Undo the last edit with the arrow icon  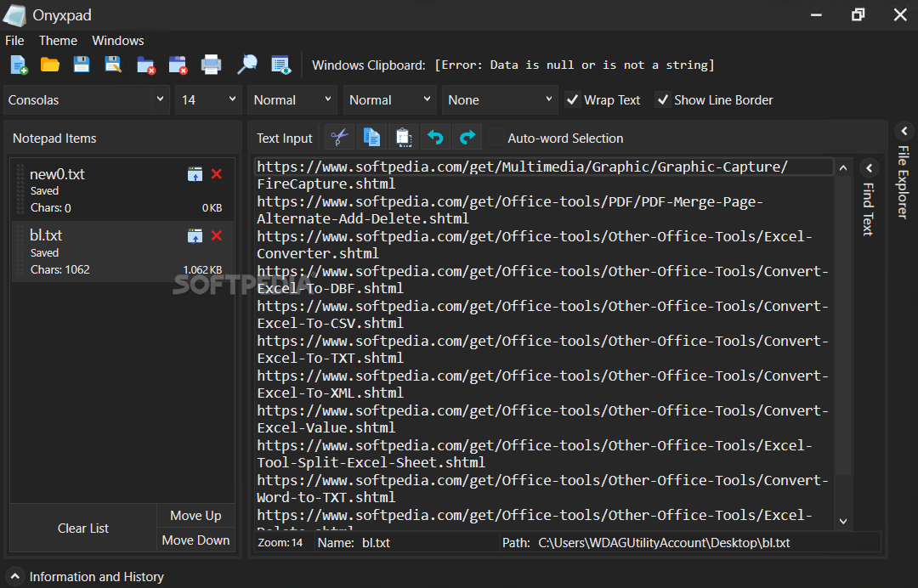435,138
